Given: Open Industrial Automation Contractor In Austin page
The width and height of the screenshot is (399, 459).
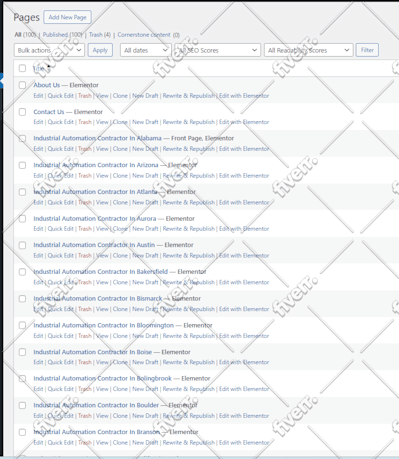Looking at the screenshot, I should tap(94, 245).
